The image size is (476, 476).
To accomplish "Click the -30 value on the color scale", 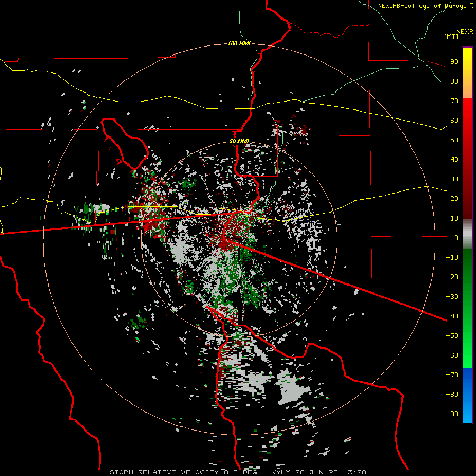I will (452, 297).
